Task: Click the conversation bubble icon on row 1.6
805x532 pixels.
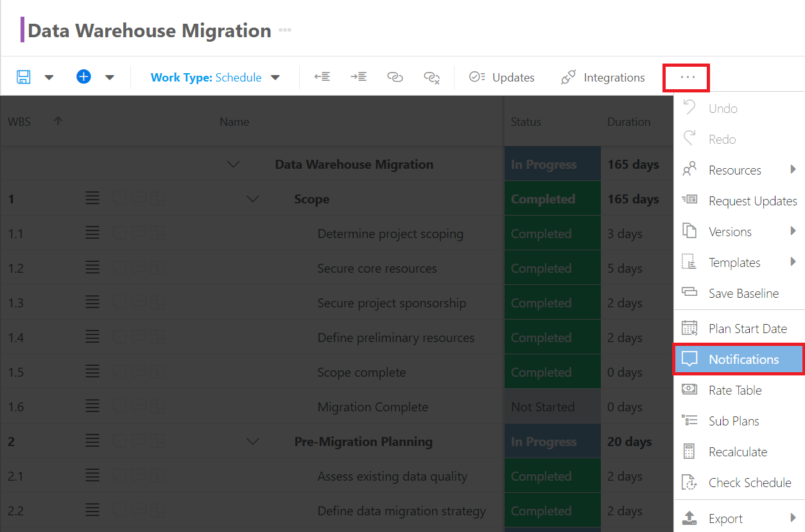Action: 139,407
